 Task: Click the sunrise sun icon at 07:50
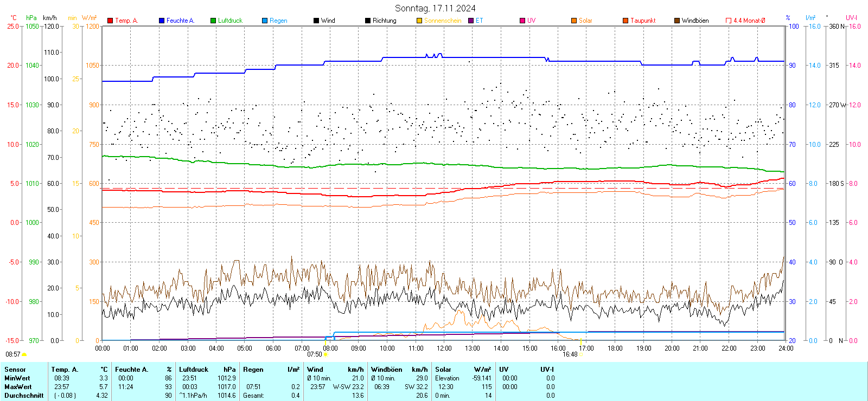click(325, 354)
